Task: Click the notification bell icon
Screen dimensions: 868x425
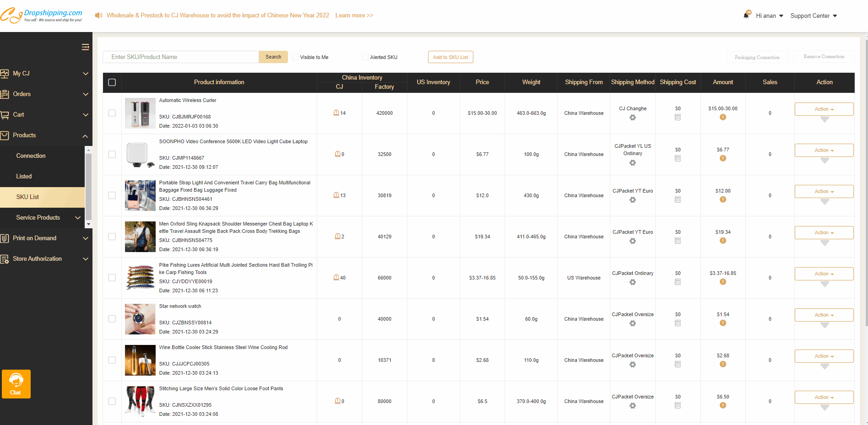Action: 746,16
